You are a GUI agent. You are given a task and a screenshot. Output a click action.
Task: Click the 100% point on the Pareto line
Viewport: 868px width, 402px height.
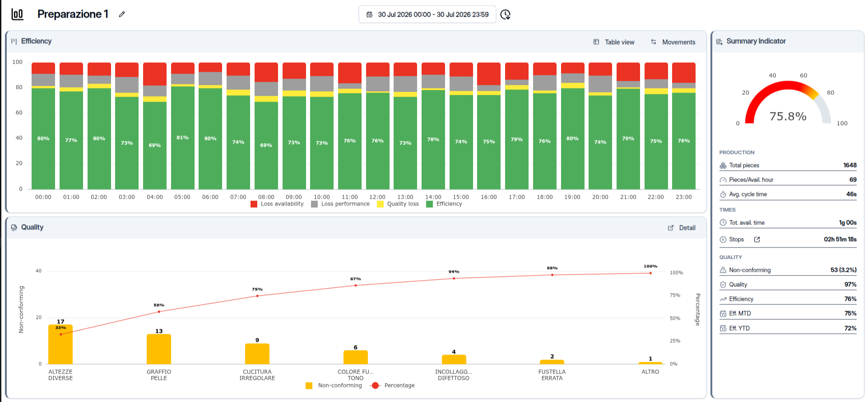pyautogui.click(x=650, y=273)
